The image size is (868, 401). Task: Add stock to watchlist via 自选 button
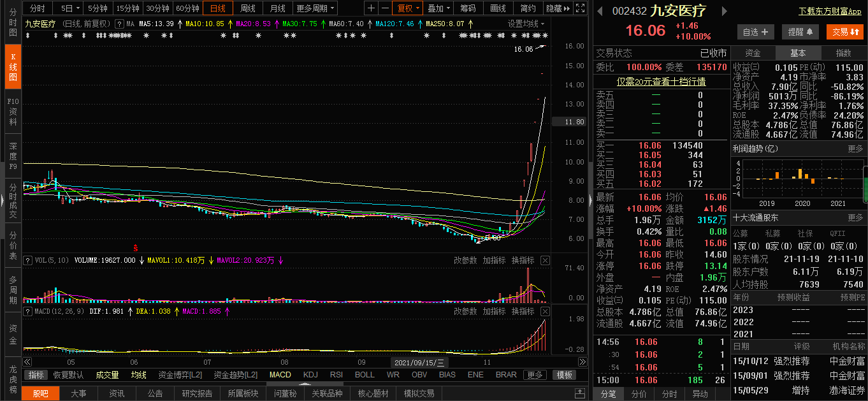[756, 31]
